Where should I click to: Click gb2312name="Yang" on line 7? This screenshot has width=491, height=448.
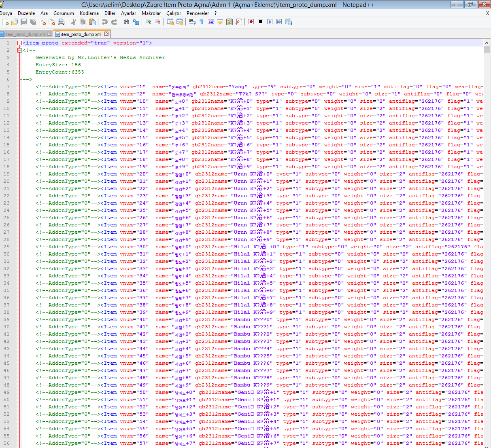[220, 87]
